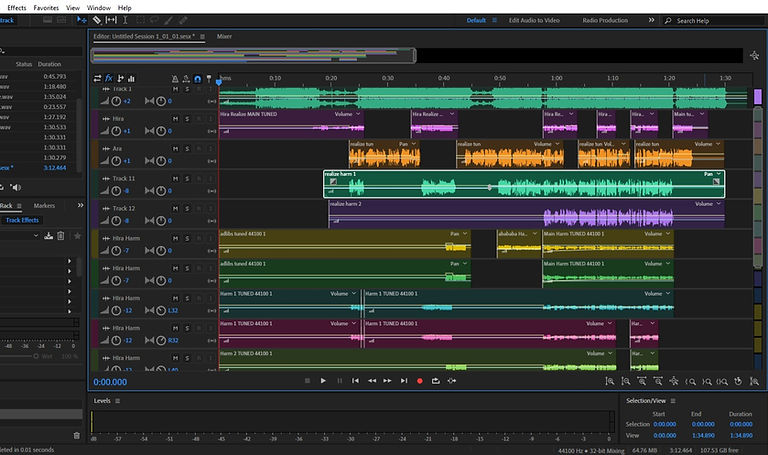Click the Rewind transport button
768x455 pixels.
pos(372,381)
